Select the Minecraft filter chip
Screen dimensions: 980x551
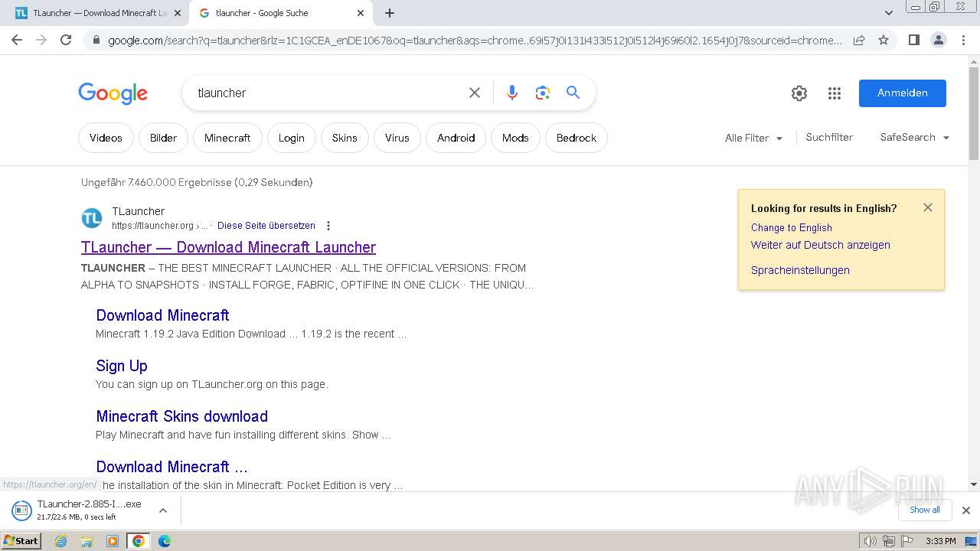(x=227, y=138)
